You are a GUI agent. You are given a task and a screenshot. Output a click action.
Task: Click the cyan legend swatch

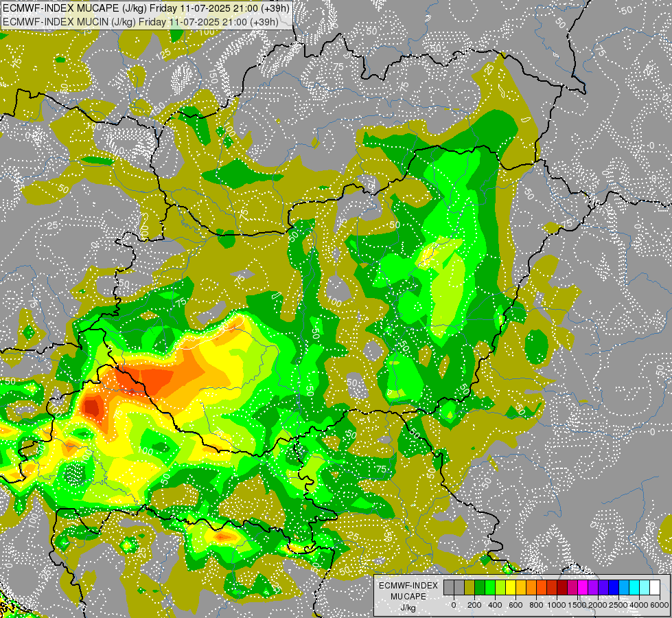click(634, 587)
